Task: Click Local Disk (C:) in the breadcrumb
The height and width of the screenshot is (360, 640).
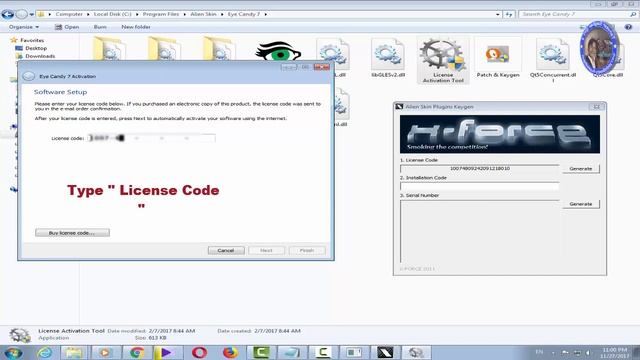Action: (113, 14)
